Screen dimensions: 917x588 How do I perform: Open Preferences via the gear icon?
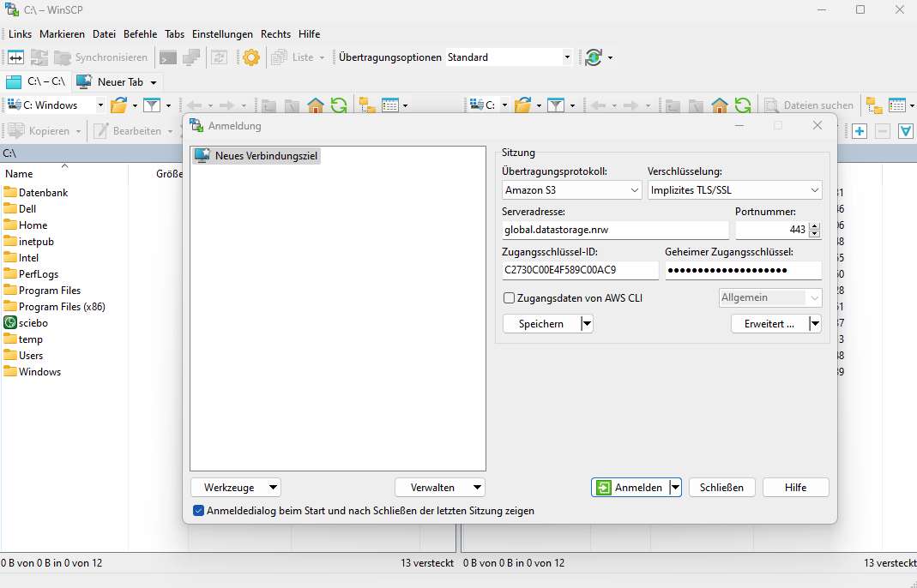pos(251,57)
